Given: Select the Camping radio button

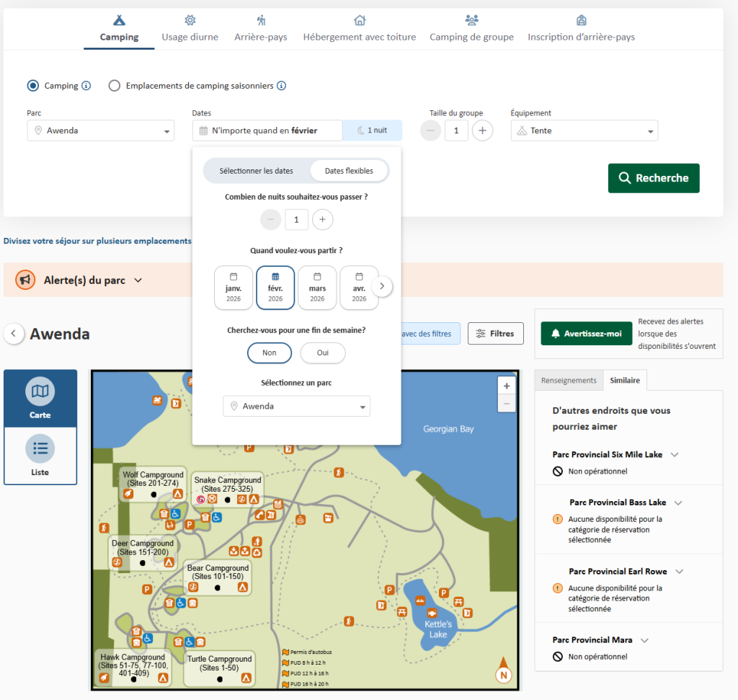Looking at the screenshot, I should coord(32,85).
